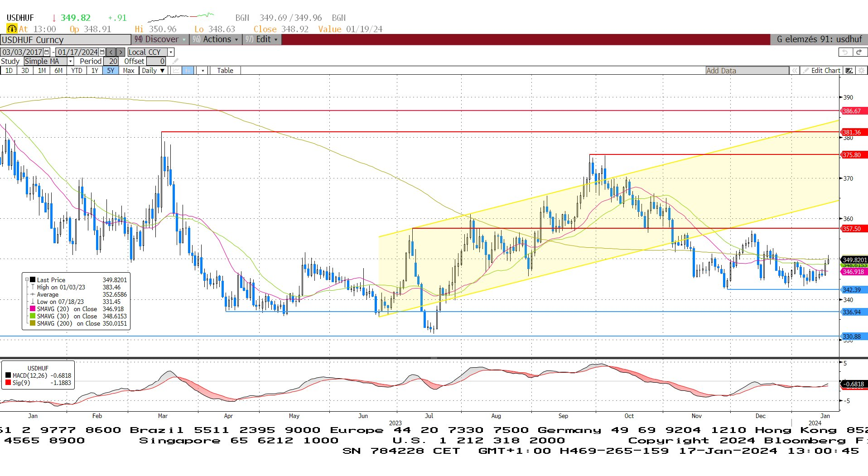Click the SMAVG (30) green legend swatch

pos(33,316)
